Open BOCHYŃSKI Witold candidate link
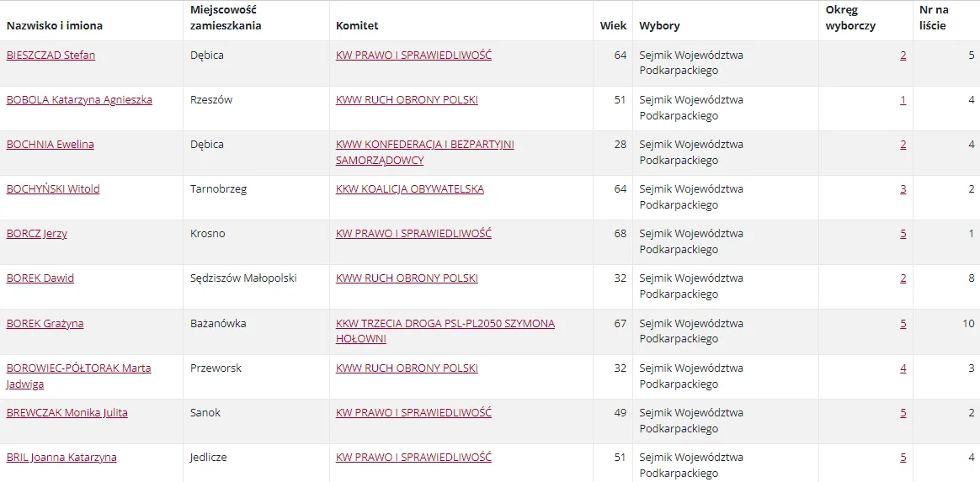 52,189
